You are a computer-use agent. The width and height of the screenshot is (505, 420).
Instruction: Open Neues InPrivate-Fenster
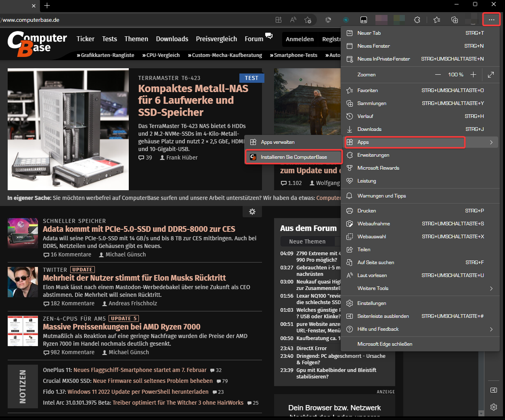click(420, 59)
